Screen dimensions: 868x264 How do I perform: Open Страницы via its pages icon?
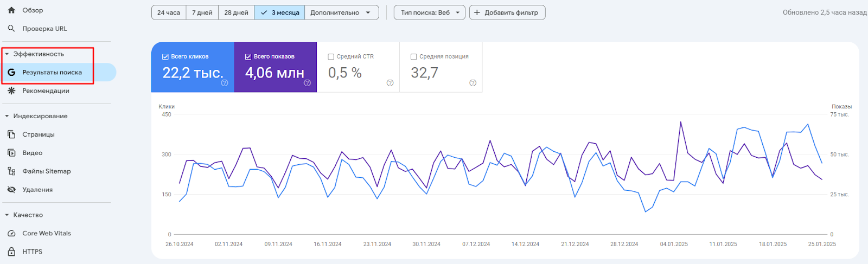pyautogui.click(x=11, y=134)
